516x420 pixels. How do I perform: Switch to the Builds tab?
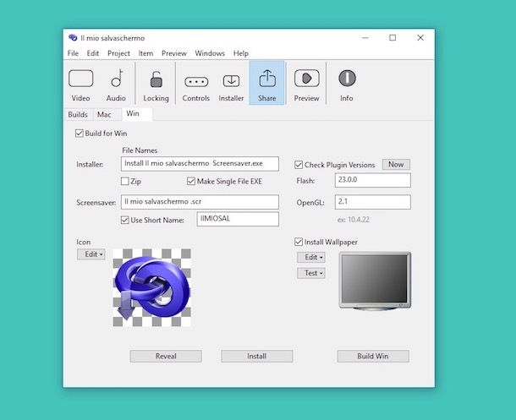pyautogui.click(x=78, y=114)
